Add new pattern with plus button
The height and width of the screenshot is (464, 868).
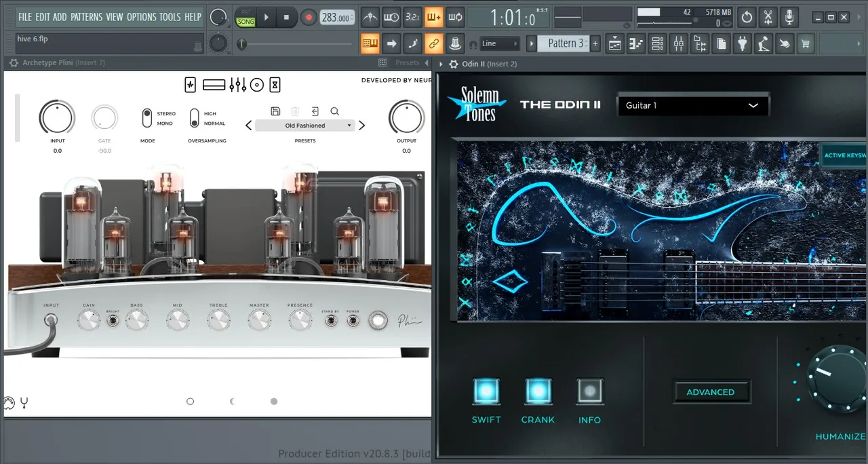595,43
